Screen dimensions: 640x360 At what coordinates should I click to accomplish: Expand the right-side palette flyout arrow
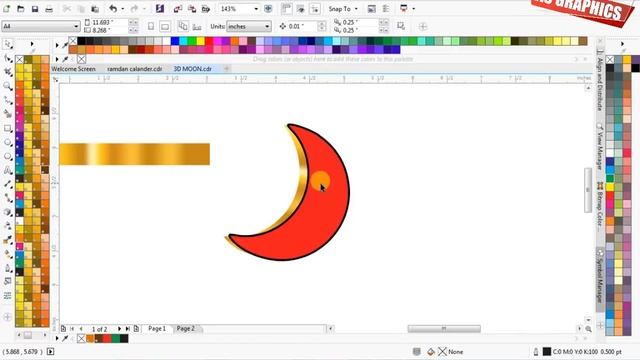[x=622, y=44]
